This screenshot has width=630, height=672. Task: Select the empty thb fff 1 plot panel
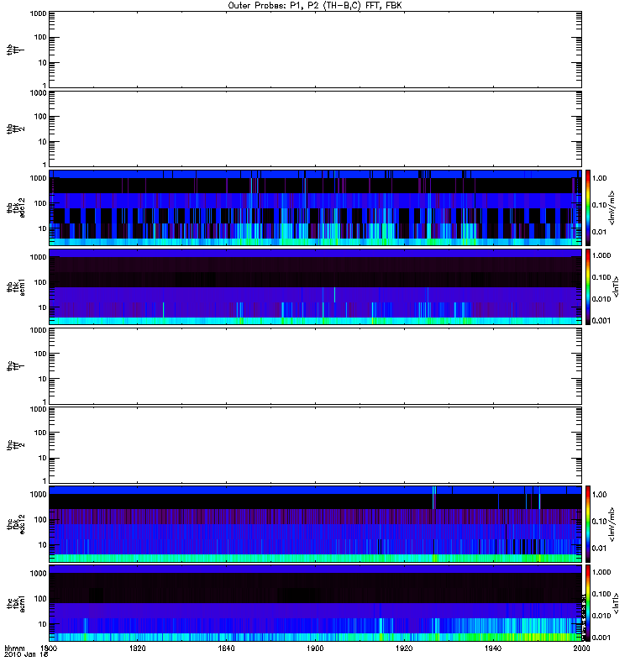[x=315, y=50]
